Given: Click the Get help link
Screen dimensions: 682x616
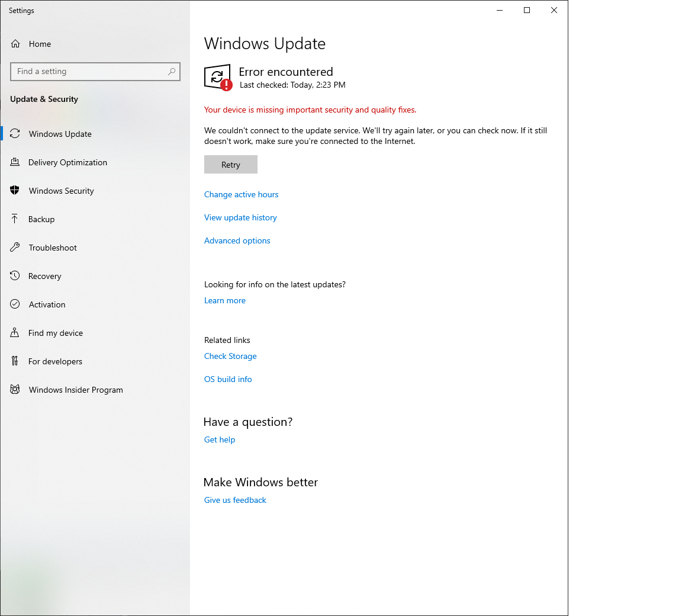Looking at the screenshot, I should [220, 440].
